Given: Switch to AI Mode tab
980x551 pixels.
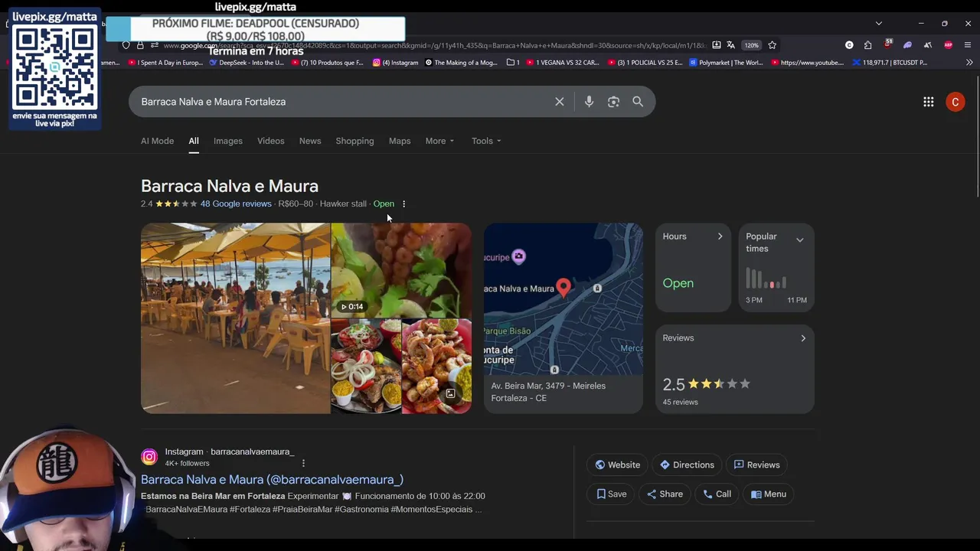Looking at the screenshot, I should click(x=157, y=141).
